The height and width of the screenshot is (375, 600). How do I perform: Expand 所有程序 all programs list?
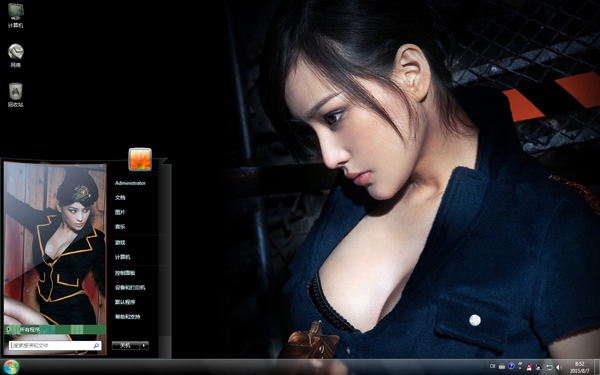point(55,329)
